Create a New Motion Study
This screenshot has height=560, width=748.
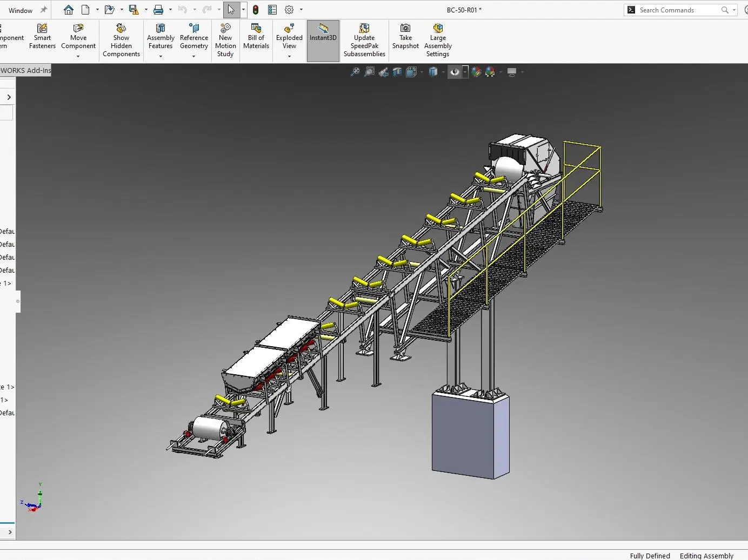tap(225, 41)
